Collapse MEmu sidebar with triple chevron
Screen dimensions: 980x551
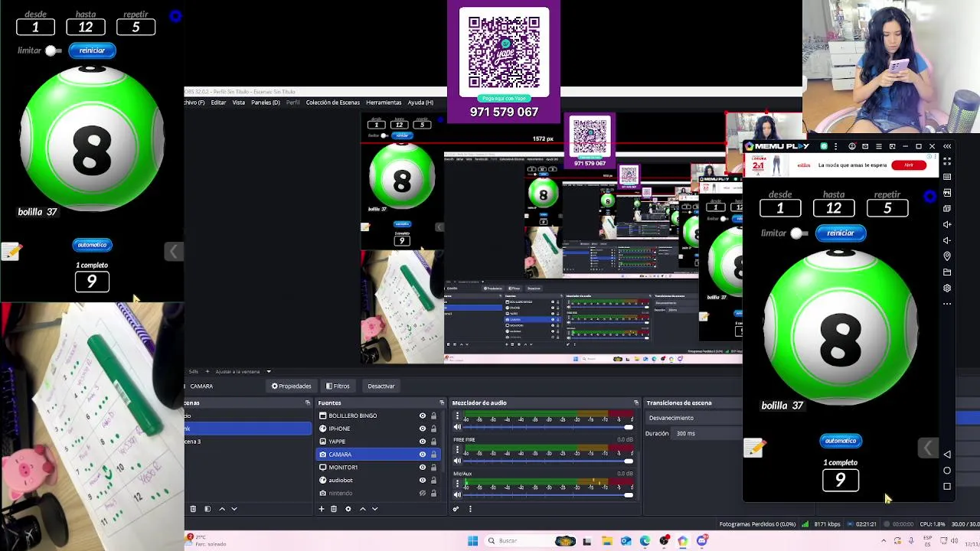coord(947,146)
